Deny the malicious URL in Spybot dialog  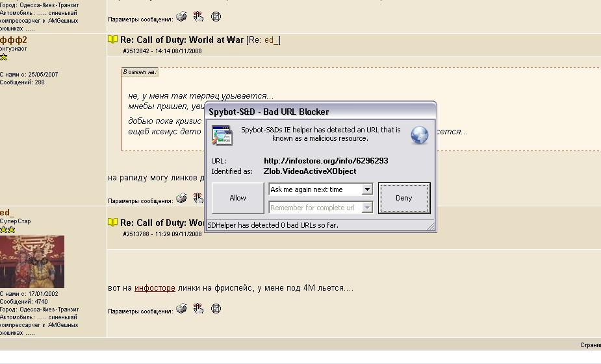click(403, 198)
